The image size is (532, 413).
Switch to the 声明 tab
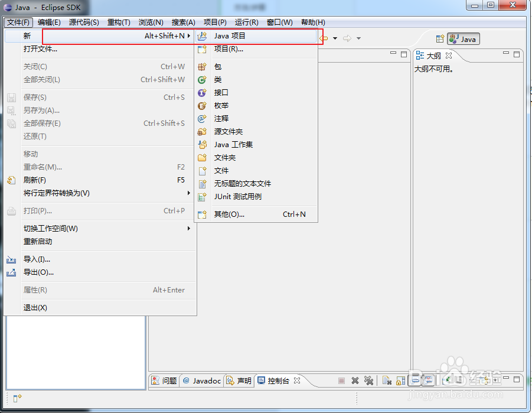point(239,381)
